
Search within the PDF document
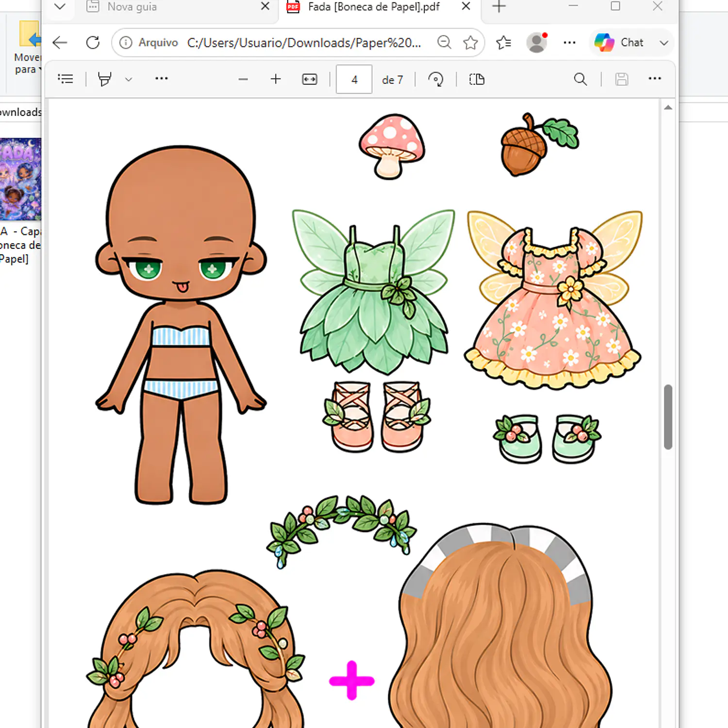[580, 79]
